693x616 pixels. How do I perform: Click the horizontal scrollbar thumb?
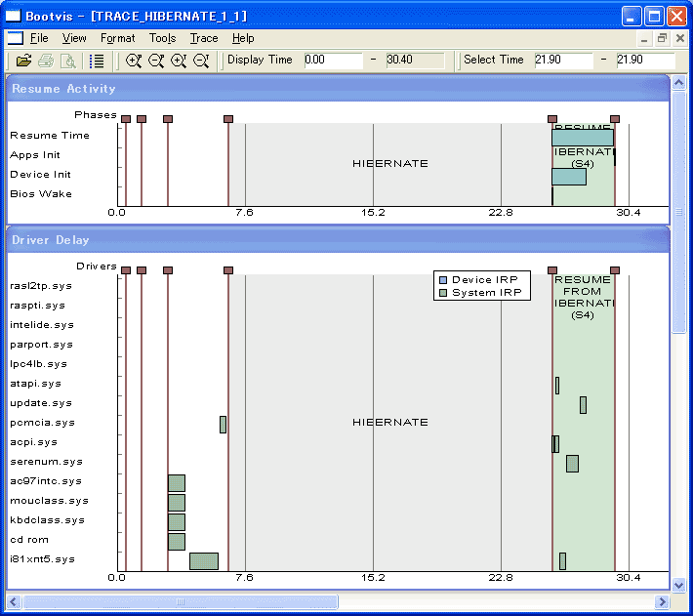click(181, 601)
